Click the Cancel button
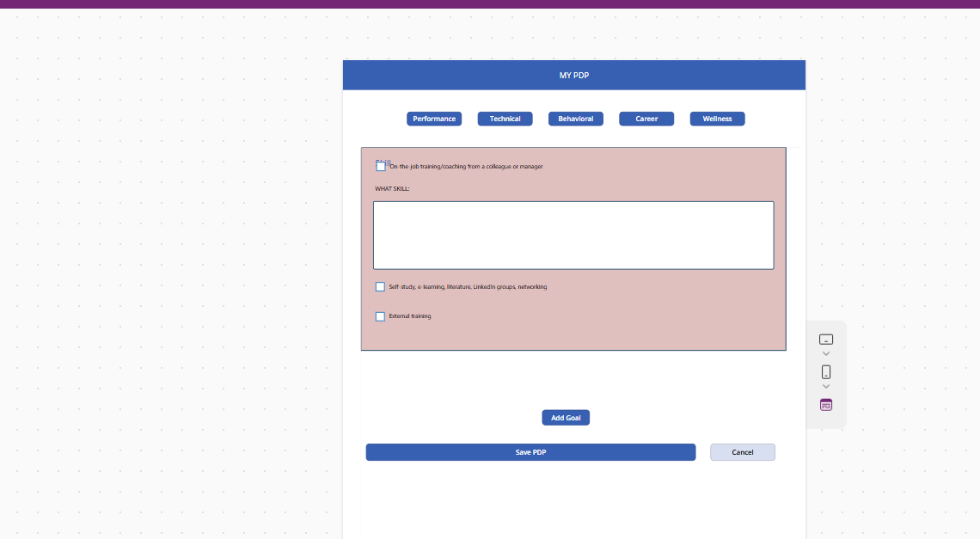This screenshot has width=980, height=539. 742,452
